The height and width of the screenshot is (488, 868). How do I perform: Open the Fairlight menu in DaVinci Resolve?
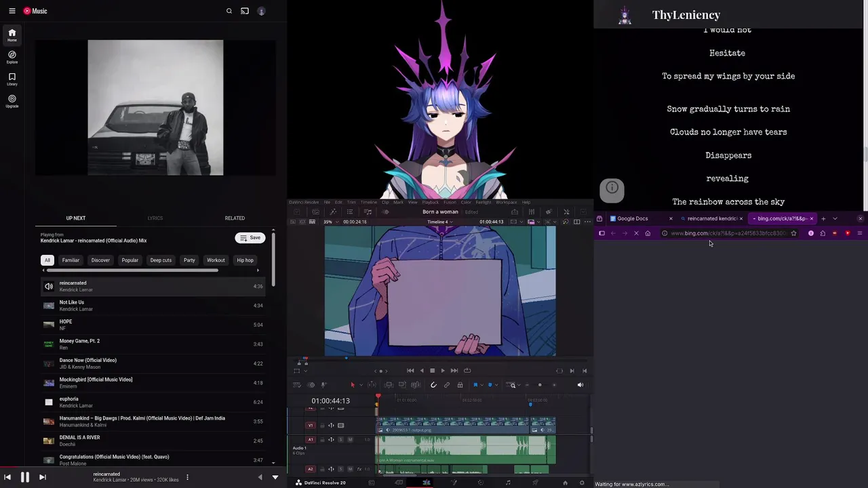[x=484, y=202]
